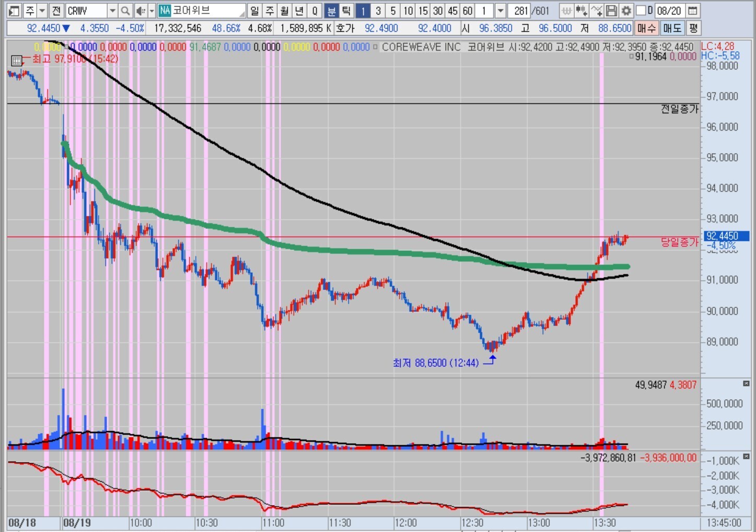
Task: Open the CRWV ticker dropdown arrow
Action: click(112, 10)
